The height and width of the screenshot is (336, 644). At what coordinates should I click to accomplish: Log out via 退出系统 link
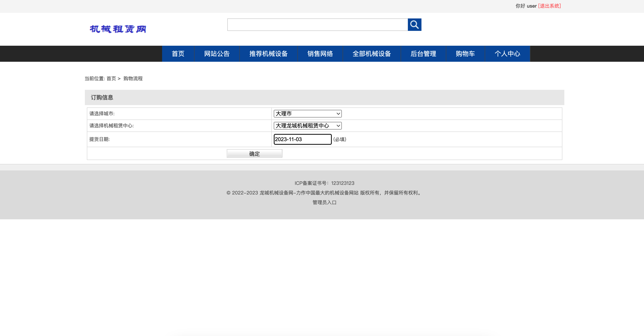point(550,6)
